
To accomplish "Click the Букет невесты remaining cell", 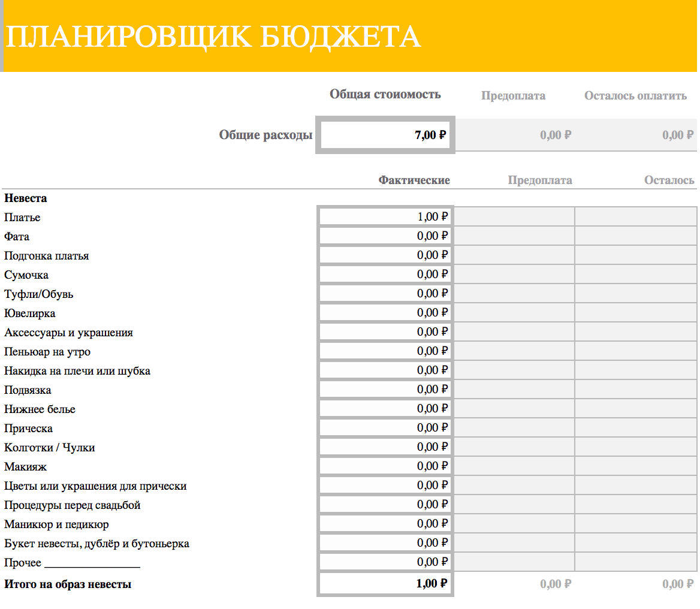I will pyautogui.click(x=635, y=543).
